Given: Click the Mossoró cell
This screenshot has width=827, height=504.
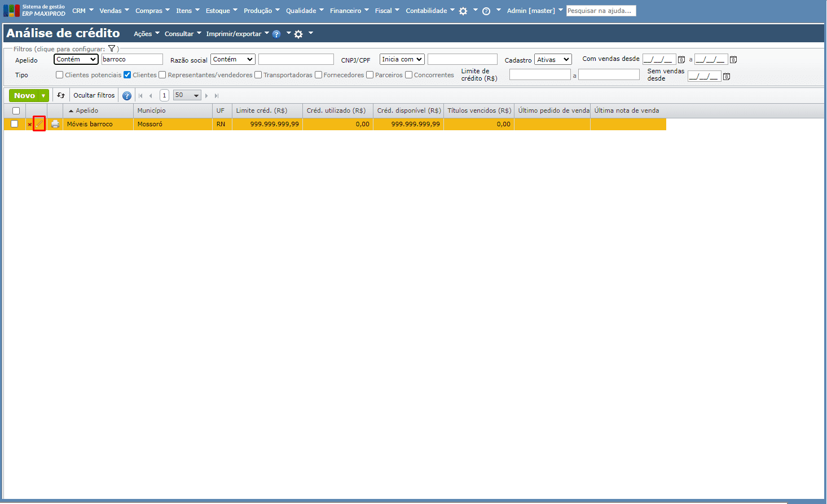Looking at the screenshot, I should point(173,124).
